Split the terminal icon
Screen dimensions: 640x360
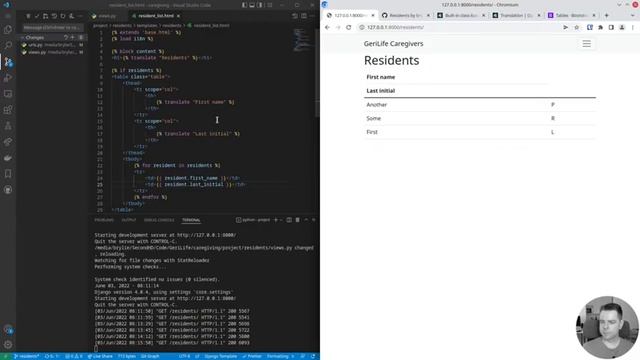(x=289, y=220)
